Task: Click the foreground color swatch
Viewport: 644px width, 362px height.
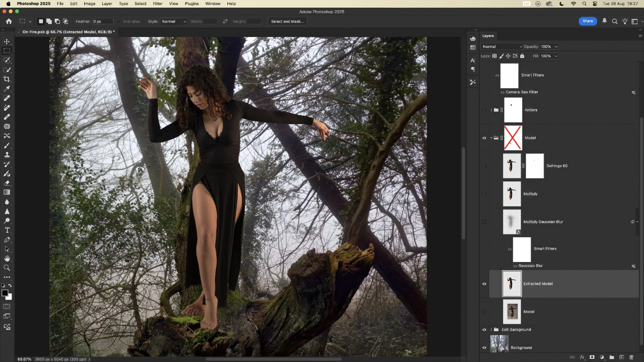Action: coord(5,293)
